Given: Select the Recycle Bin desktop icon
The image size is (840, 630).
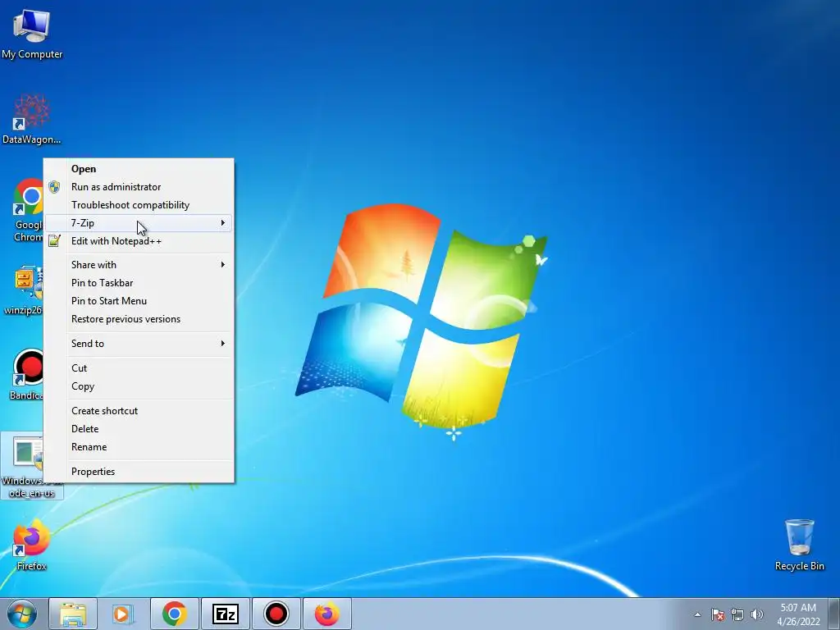Looking at the screenshot, I should (799, 545).
